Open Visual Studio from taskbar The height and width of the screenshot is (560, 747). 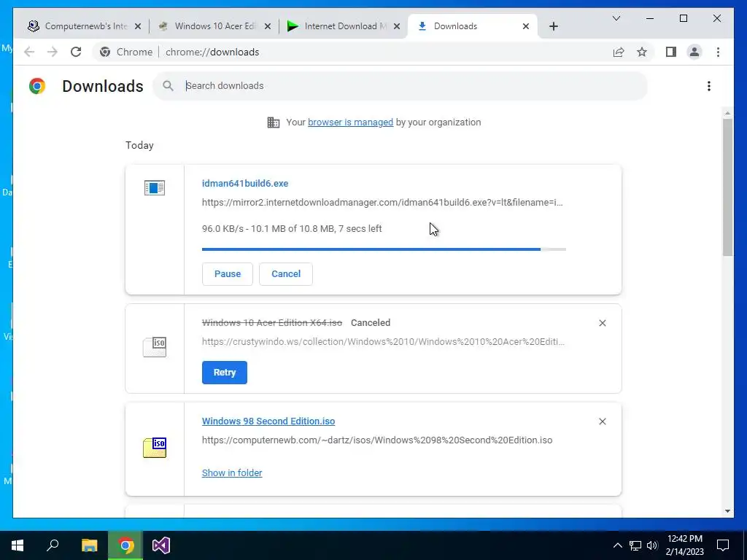160,545
